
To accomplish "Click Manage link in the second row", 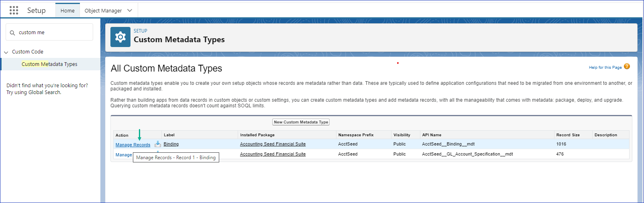I will pos(124,155).
